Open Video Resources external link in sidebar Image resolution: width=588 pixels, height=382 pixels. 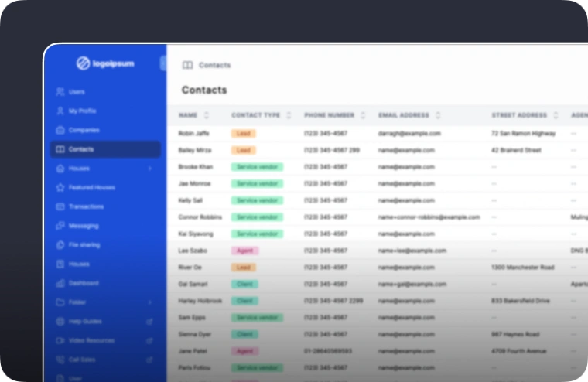[x=149, y=341]
